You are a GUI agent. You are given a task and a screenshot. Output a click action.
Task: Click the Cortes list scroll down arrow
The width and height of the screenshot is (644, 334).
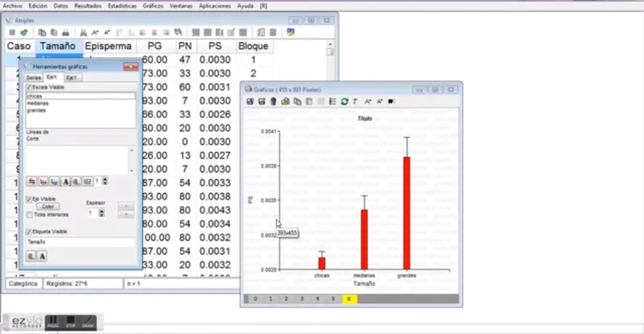(132, 171)
